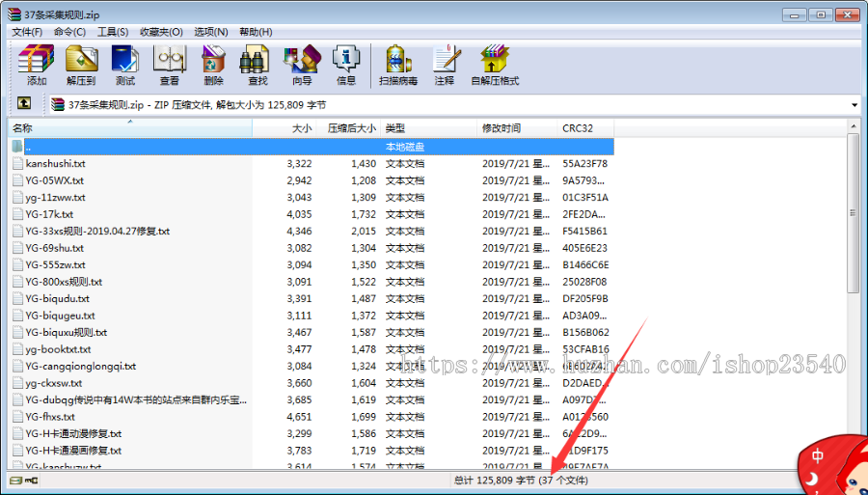Select YG-33xs规则-2019.04.27修复.txt file
868x495 pixels.
97,231
